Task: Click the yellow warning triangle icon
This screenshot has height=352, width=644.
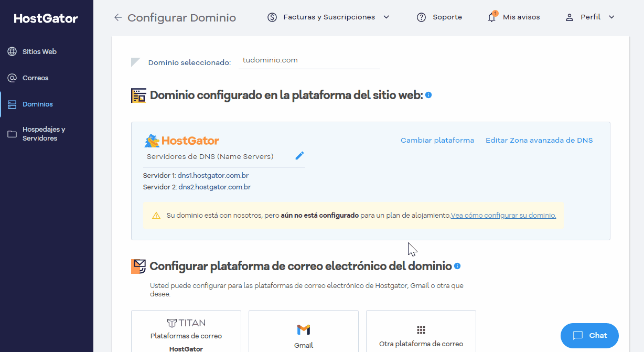Action: coord(156,216)
